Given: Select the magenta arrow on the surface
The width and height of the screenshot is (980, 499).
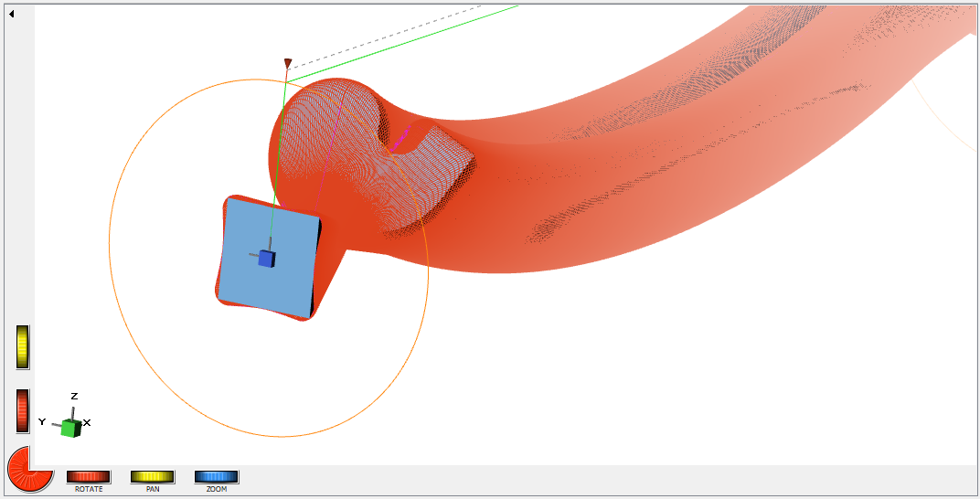Looking at the screenshot, I should [400, 140].
